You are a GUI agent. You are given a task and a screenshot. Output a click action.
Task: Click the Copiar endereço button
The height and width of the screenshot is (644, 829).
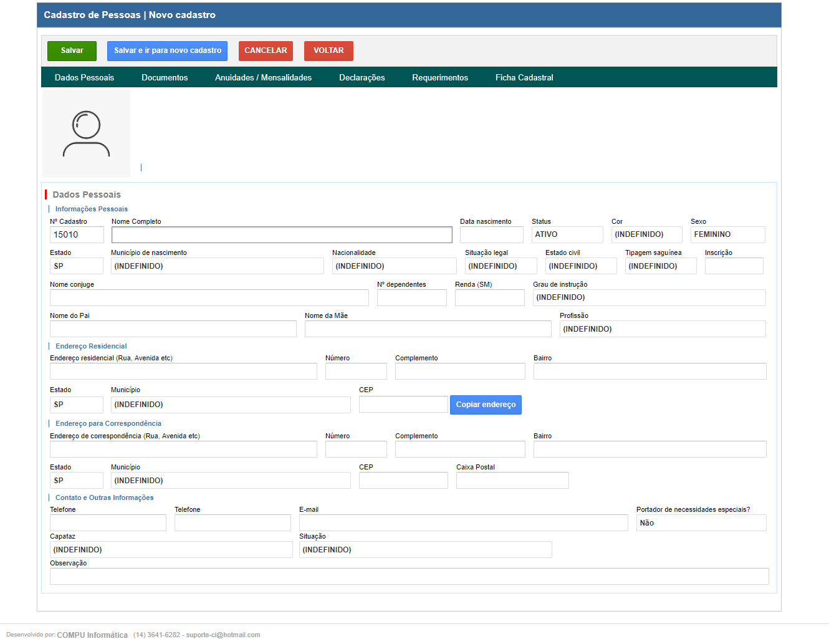(486, 405)
